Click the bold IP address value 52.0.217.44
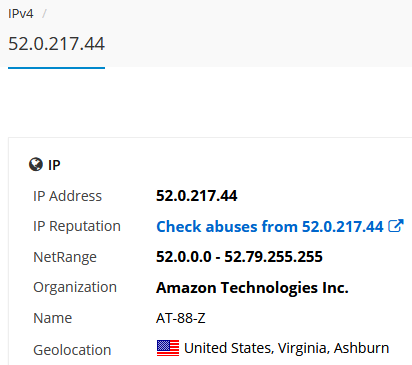412x365 pixels. tap(197, 196)
